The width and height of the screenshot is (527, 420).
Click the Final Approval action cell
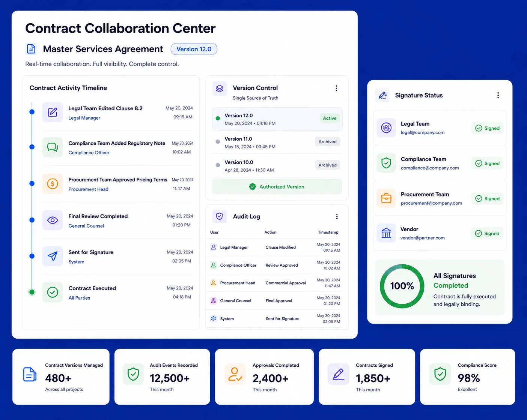coord(279,301)
